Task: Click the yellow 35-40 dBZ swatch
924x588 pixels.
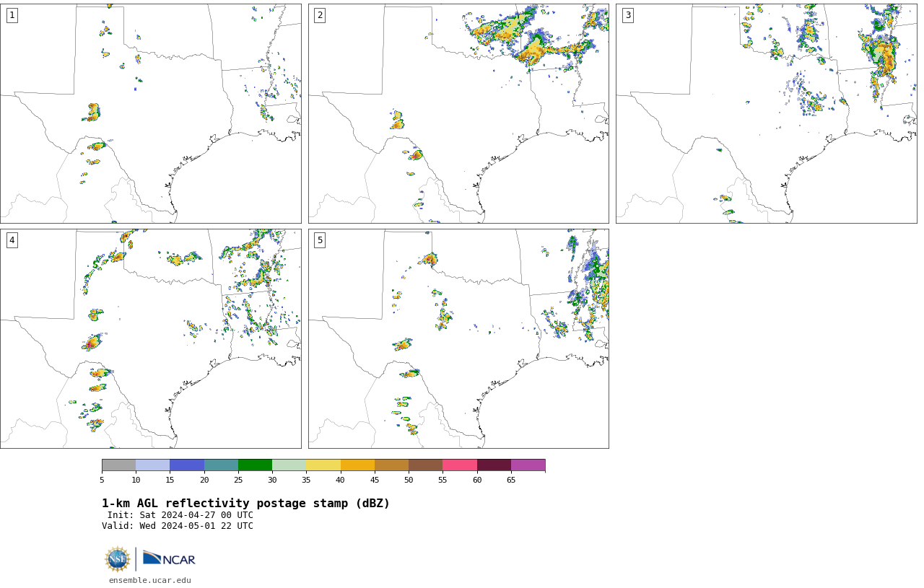Action: click(x=323, y=465)
